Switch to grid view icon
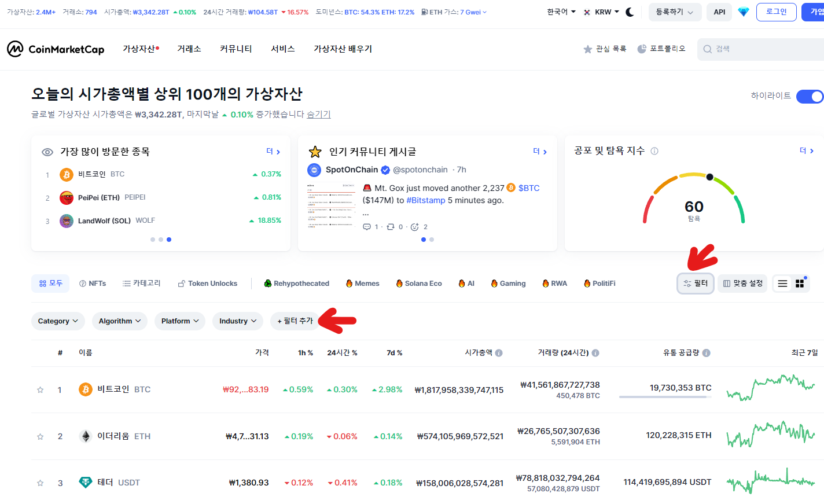The width and height of the screenshot is (824, 504). coord(800,284)
